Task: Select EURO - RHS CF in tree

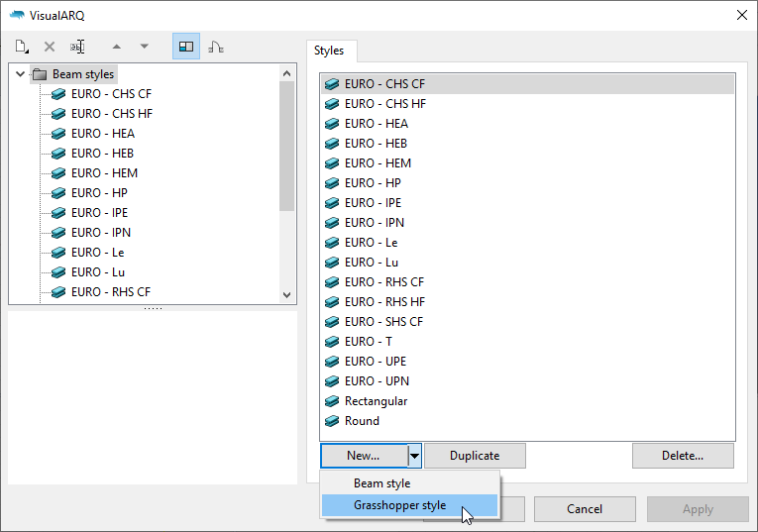Action: click(111, 292)
